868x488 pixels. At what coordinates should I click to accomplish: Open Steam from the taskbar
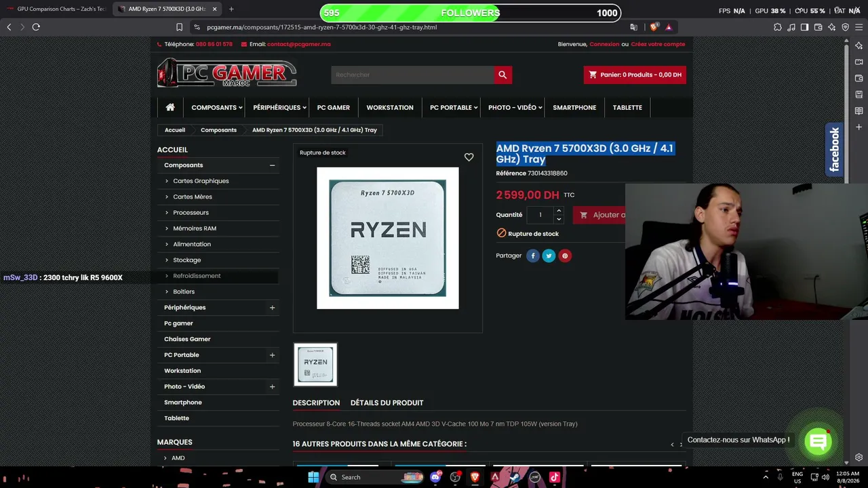point(515,477)
